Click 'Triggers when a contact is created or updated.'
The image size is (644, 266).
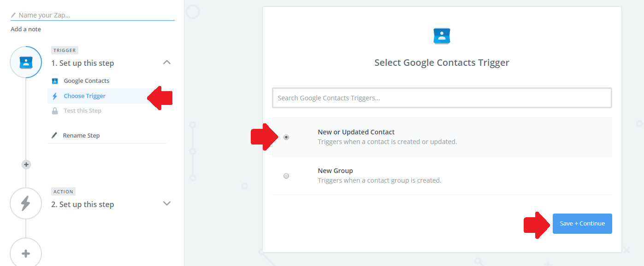[x=387, y=142]
